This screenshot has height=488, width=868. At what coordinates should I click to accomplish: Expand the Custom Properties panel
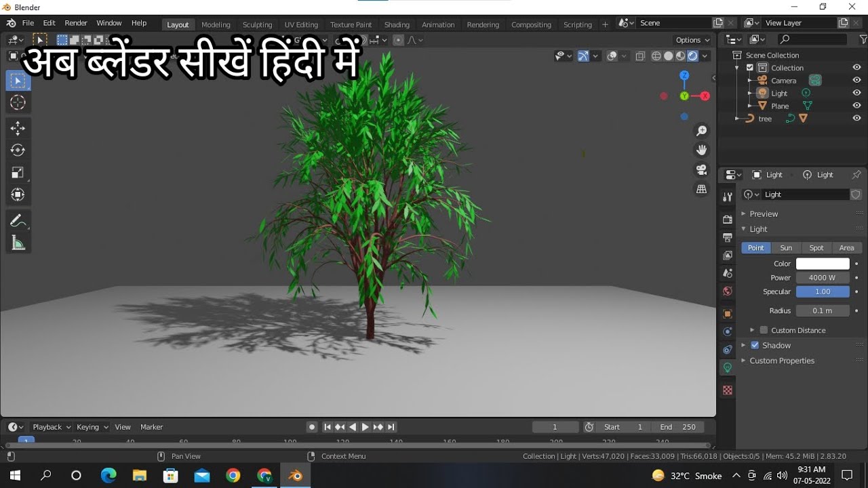pos(781,361)
